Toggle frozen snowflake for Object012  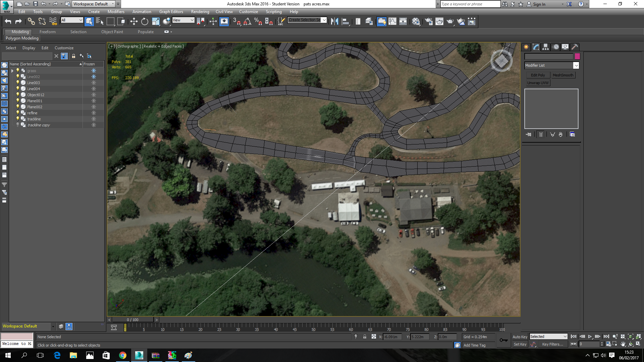pyautogui.click(x=94, y=95)
